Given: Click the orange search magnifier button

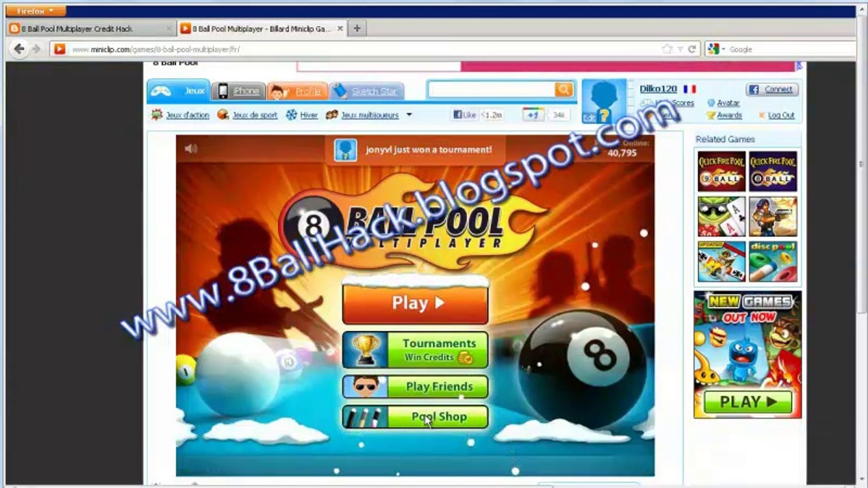Looking at the screenshot, I should point(564,89).
